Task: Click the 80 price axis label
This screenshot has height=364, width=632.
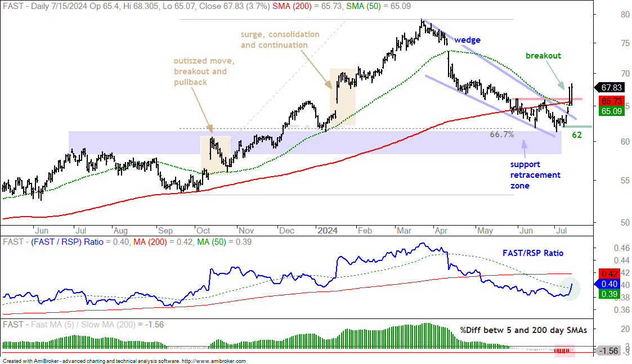Action: tap(625, 15)
